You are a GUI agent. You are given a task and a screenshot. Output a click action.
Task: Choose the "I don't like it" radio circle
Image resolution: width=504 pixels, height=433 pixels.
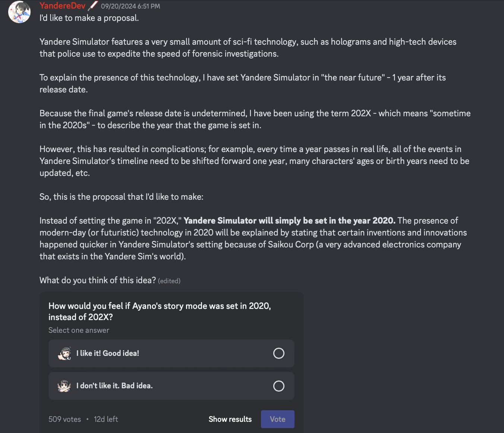coord(278,386)
